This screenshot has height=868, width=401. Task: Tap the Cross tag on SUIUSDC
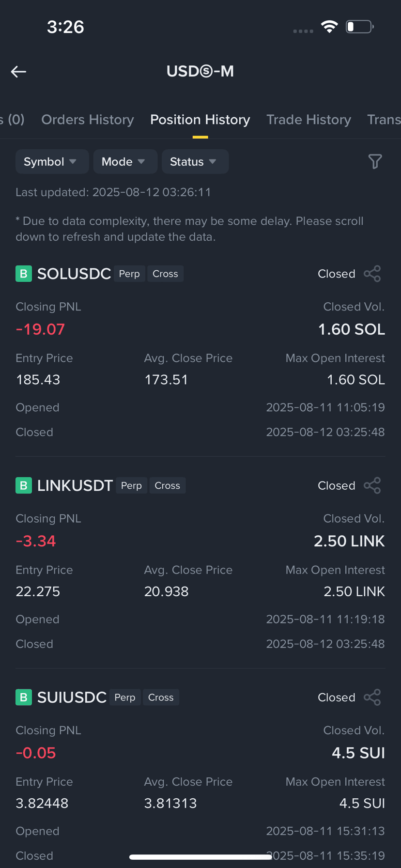(161, 697)
